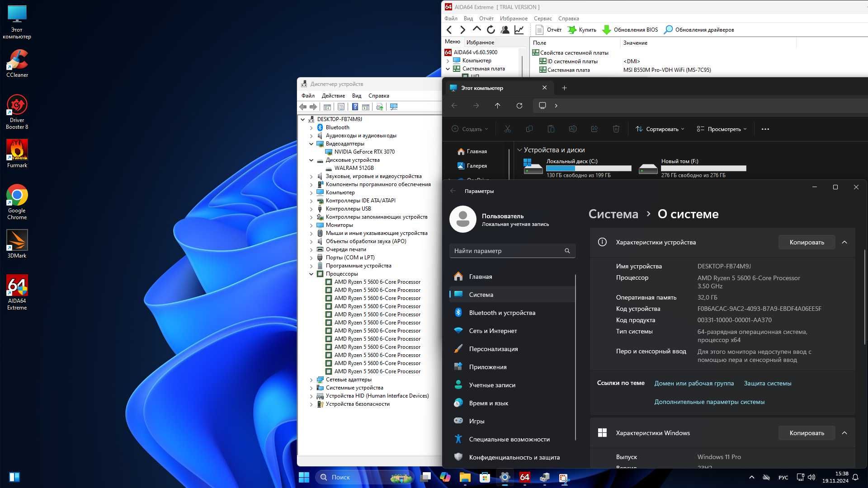868x488 pixels.
Task: Collapse 'Видеоадаптеры' node in Device Manager
Action: coord(311,144)
